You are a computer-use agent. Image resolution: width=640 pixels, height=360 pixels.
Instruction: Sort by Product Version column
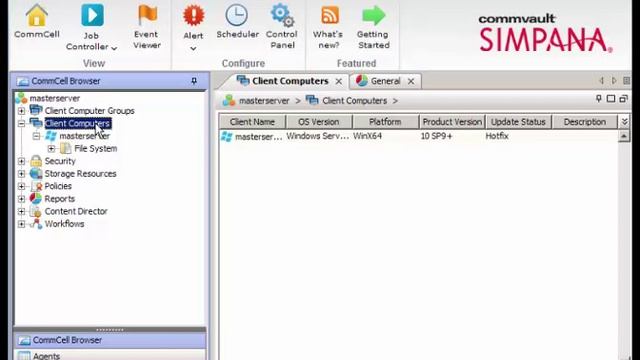tap(452, 122)
